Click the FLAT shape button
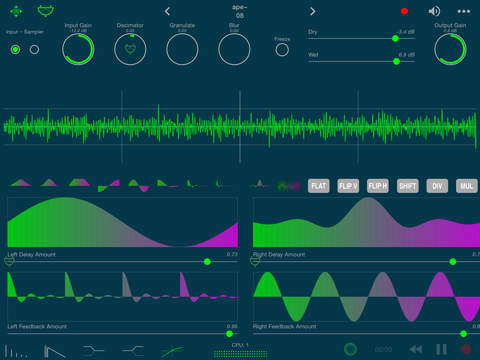The width and height of the screenshot is (480, 360). coord(319,186)
